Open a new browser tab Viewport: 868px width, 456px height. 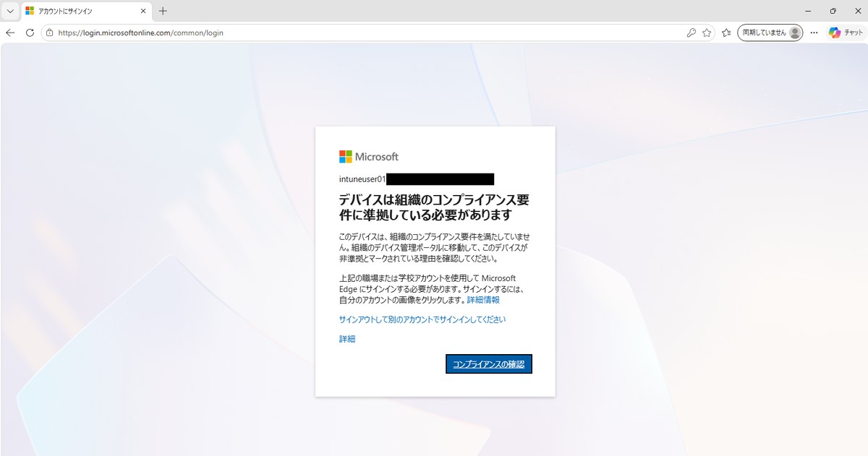[x=163, y=11]
